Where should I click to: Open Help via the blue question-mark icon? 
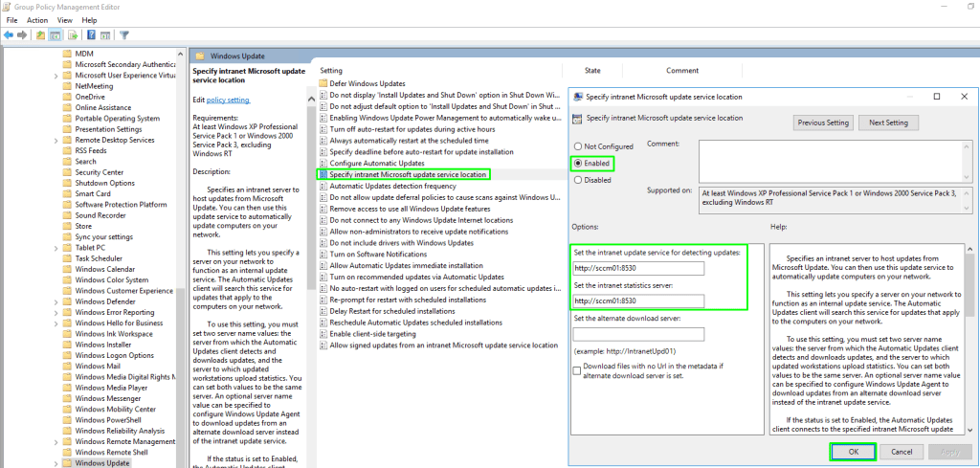pos(91,35)
